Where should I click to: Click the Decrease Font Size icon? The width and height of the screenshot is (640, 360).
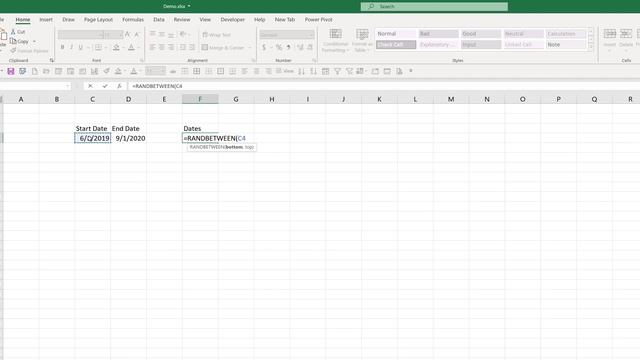pyautogui.click(x=137, y=35)
